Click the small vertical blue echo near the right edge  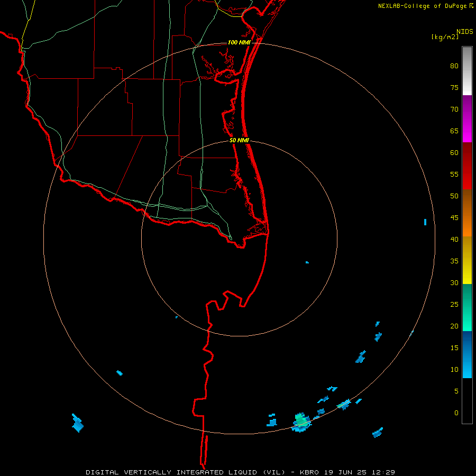pyautogui.click(x=425, y=222)
